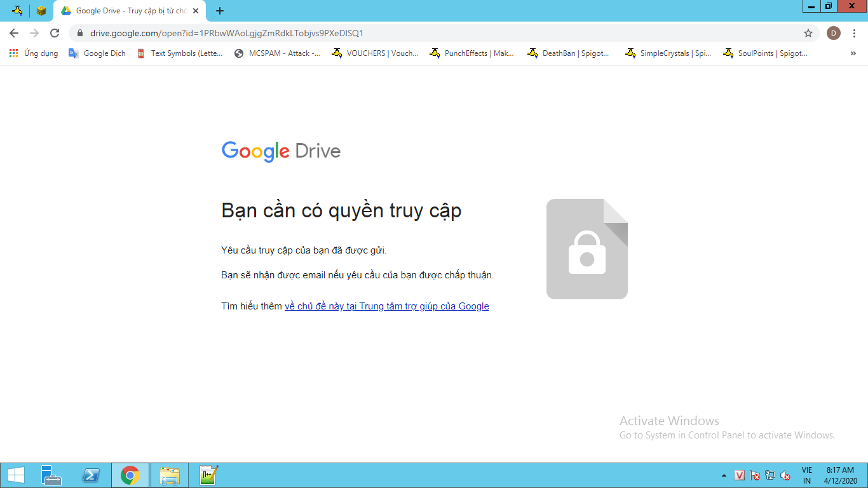Image resolution: width=868 pixels, height=488 pixels.
Task: Bookmark this page with the star icon
Action: point(808,33)
